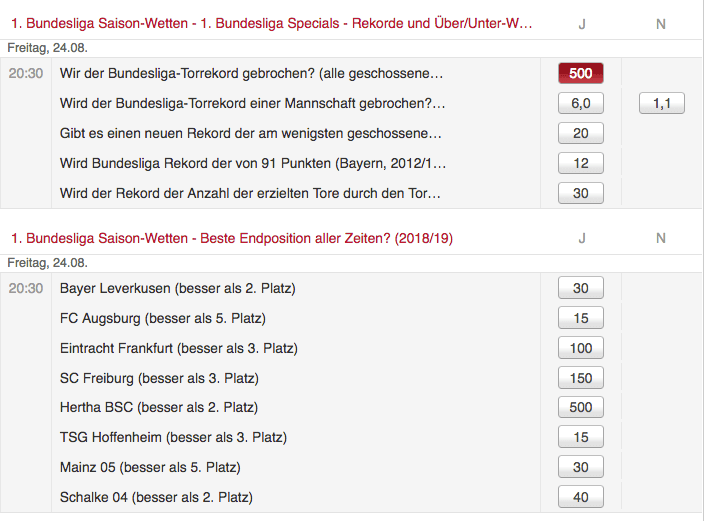Pick SC Freiburg odds 150

581,378
